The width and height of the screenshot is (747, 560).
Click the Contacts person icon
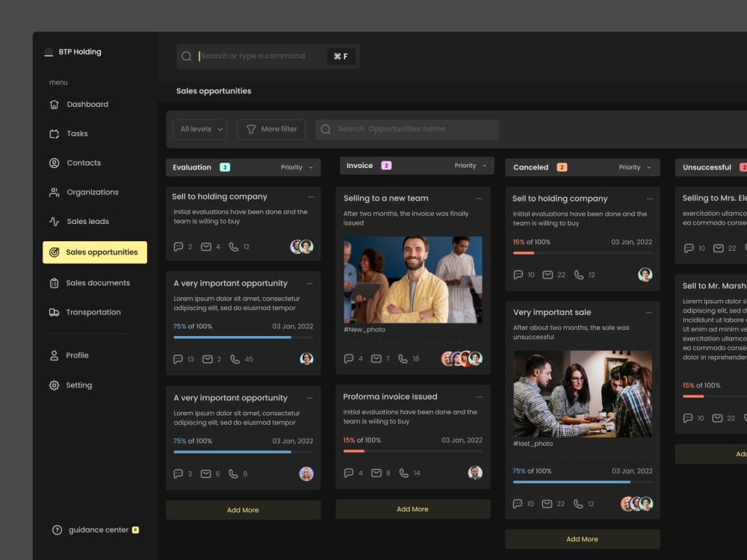[55, 163]
